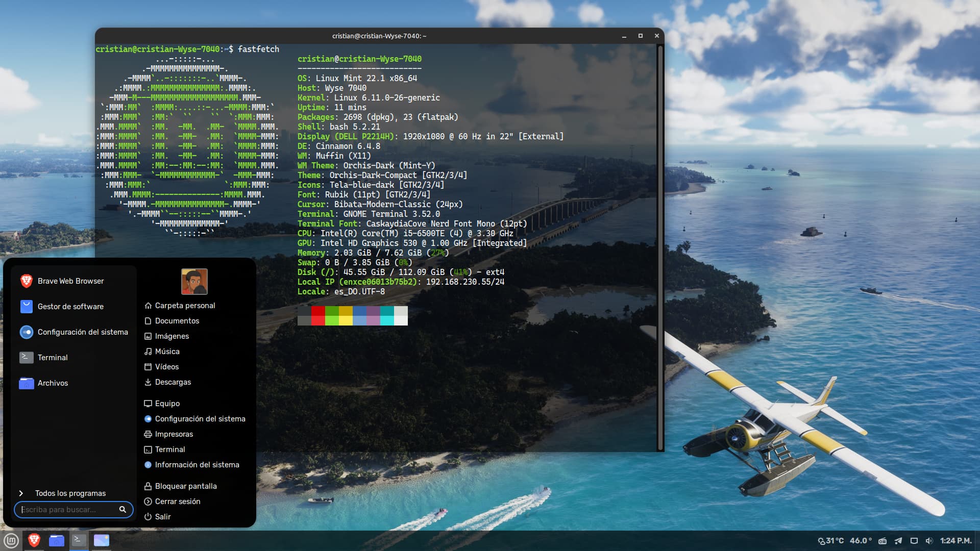The height and width of the screenshot is (551, 980).
Task: Click the 'OS: Linux Mint 22.1 x86_64' line
Action: [357, 79]
